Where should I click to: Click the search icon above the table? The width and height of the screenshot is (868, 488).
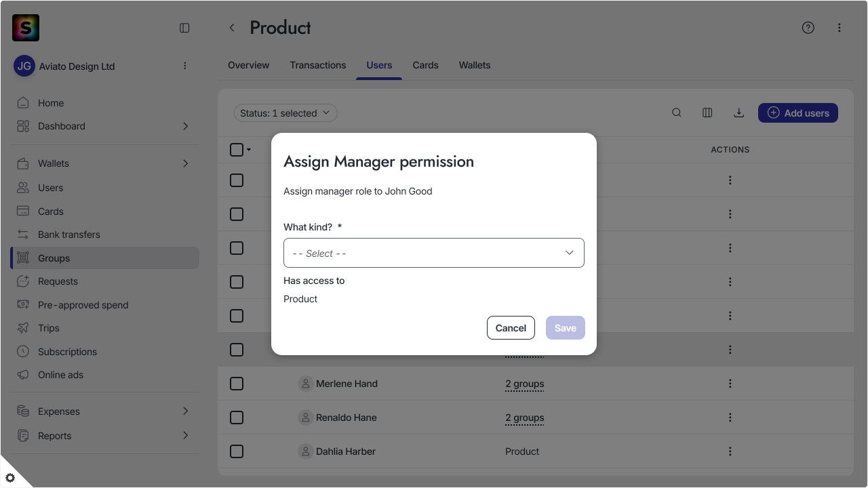click(677, 113)
